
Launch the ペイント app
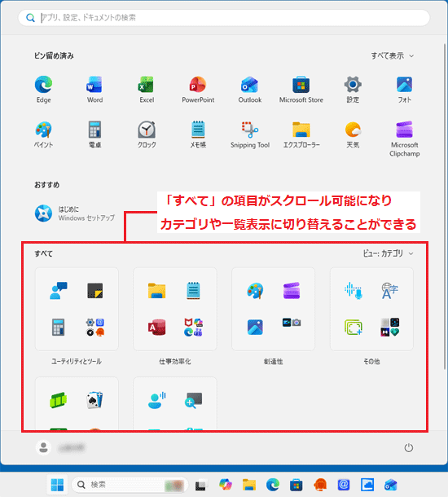pyautogui.click(x=43, y=134)
